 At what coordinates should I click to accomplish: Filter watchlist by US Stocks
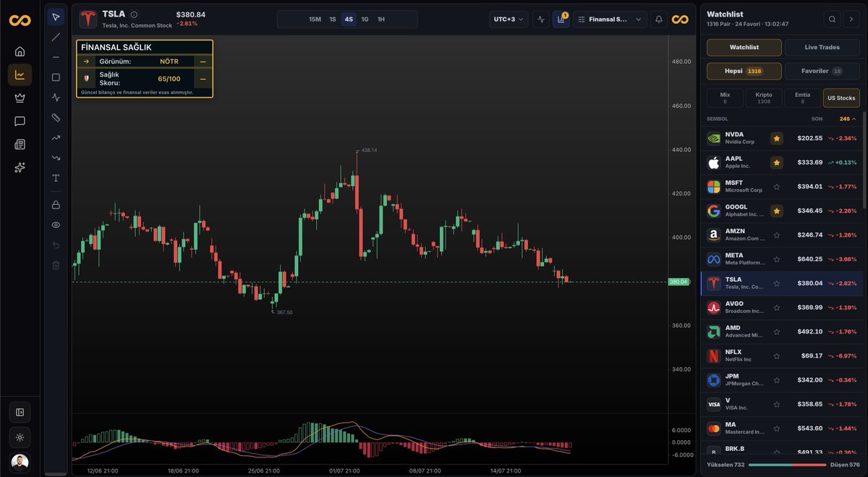click(841, 98)
